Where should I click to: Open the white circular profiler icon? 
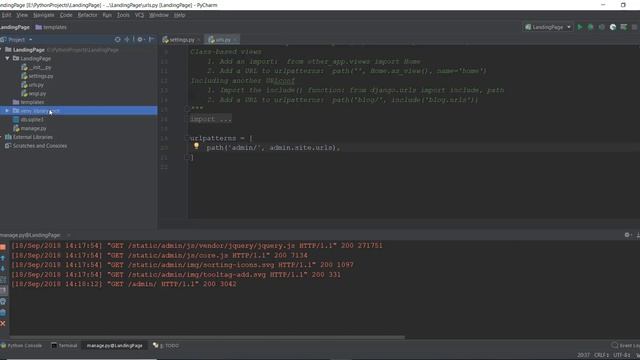[x=613, y=27]
